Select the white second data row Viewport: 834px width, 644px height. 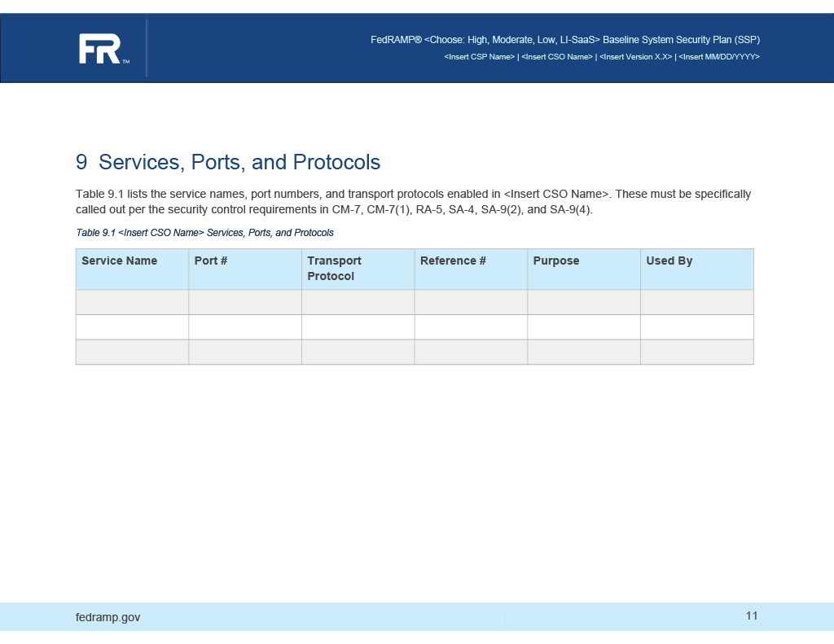[x=417, y=326]
